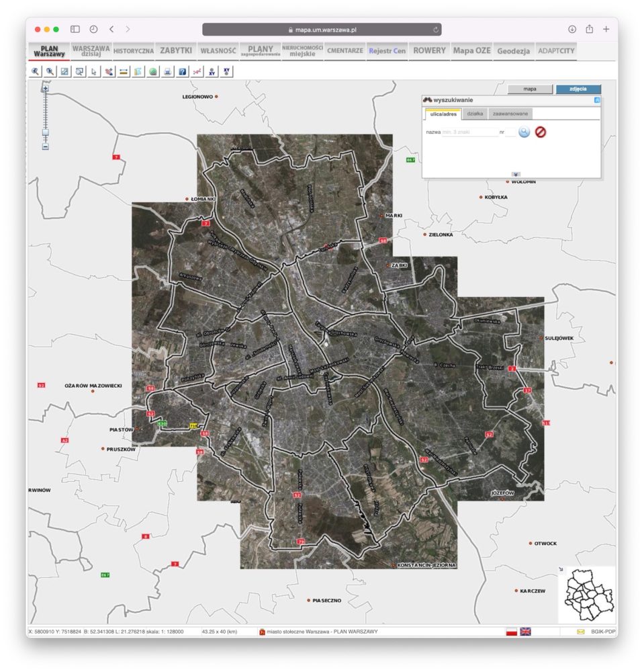
Task: Select the arrow pointer selection tool
Action: (94, 72)
